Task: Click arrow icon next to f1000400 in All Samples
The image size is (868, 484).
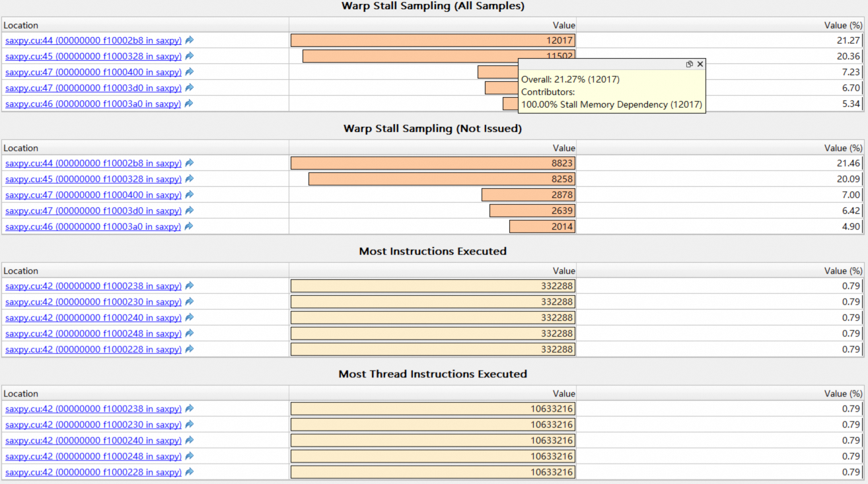Action: click(190, 72)
